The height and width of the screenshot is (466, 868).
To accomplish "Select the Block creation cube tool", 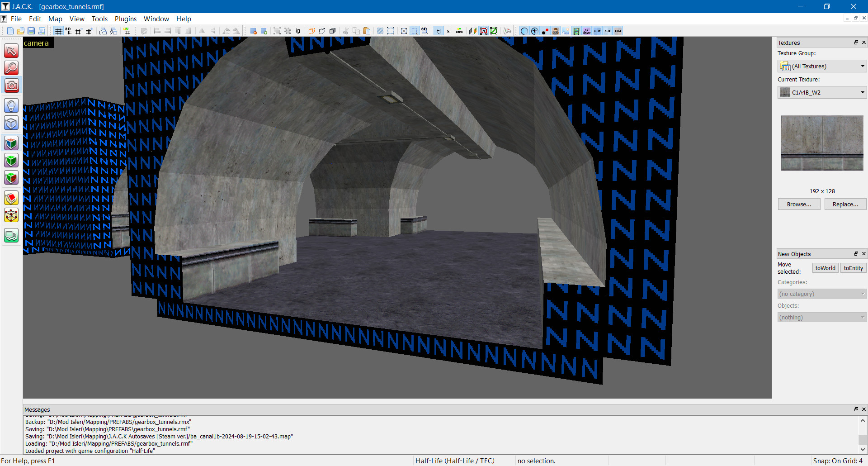I will (11, 123).
